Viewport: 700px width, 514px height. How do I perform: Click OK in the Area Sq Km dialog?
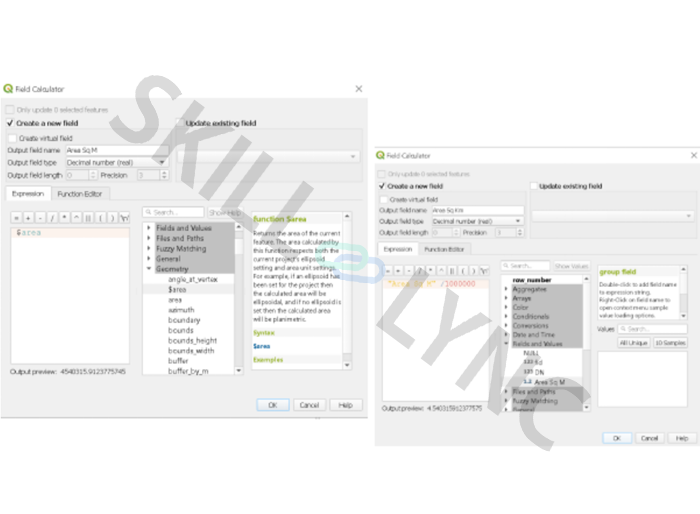coord(617,438)
